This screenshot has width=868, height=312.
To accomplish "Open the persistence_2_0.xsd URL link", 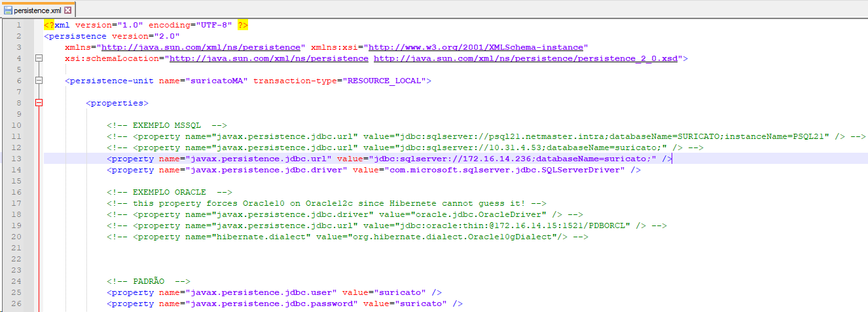I will point(526,58).
